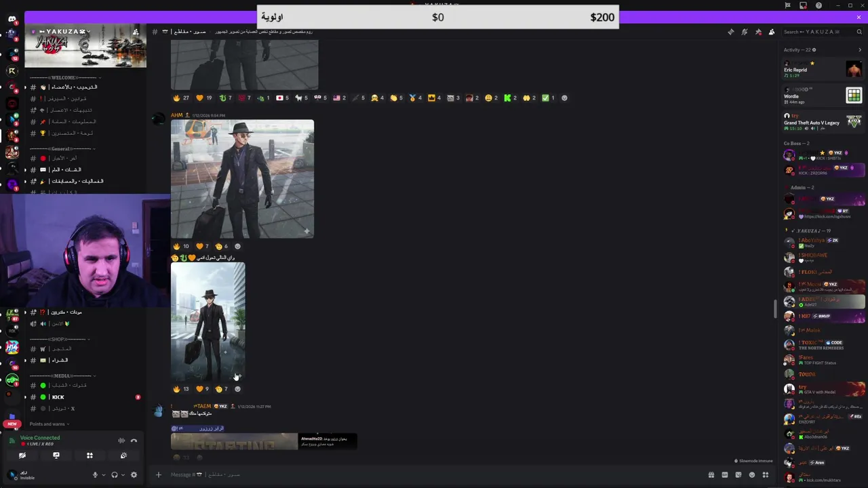Click the search magnifier icon
Image resolution: width=868 pixels, height=488 pixels.
(859, 32)
